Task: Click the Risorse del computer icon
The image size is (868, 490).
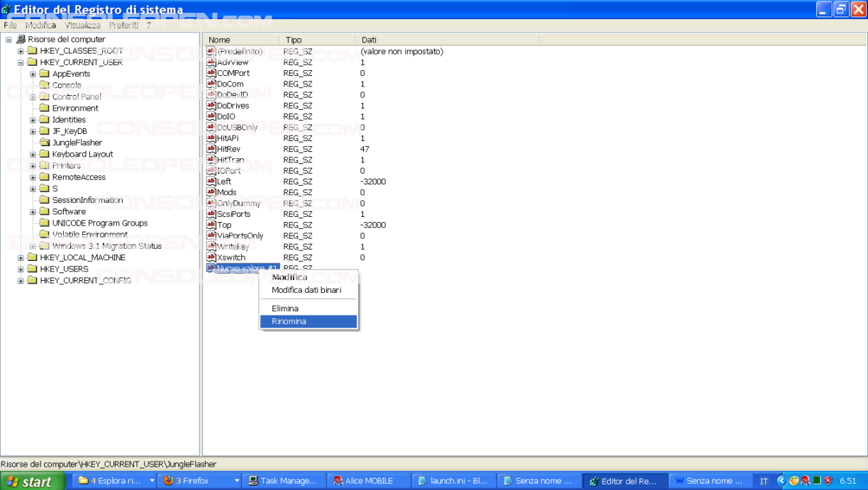Action: click(21, 40)
